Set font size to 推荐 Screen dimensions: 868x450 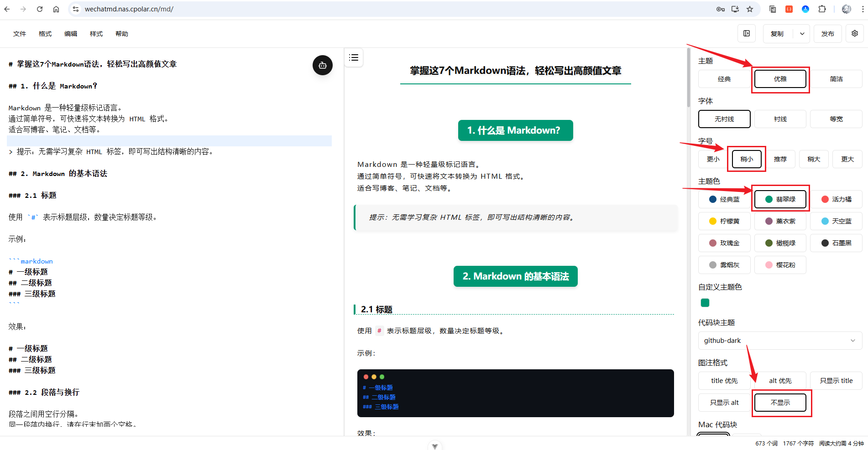point(780,159)
